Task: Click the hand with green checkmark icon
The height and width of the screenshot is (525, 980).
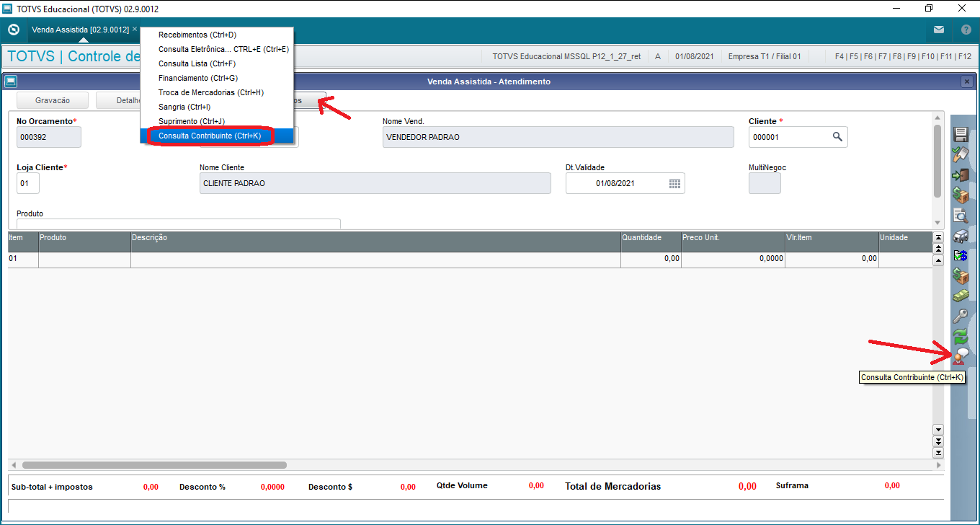Action: (x=961, y=154)
